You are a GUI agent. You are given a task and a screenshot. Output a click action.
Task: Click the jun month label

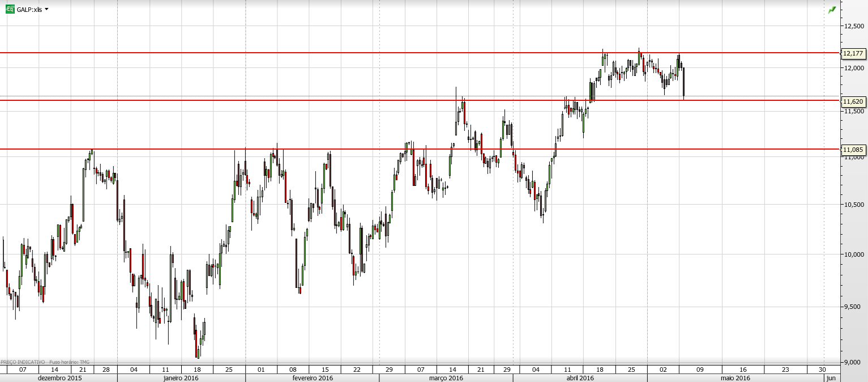coord(831,377)
